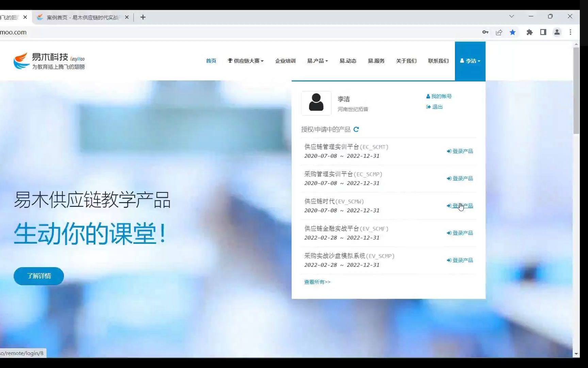Click the scrollbar up arrow

(576, 44)
